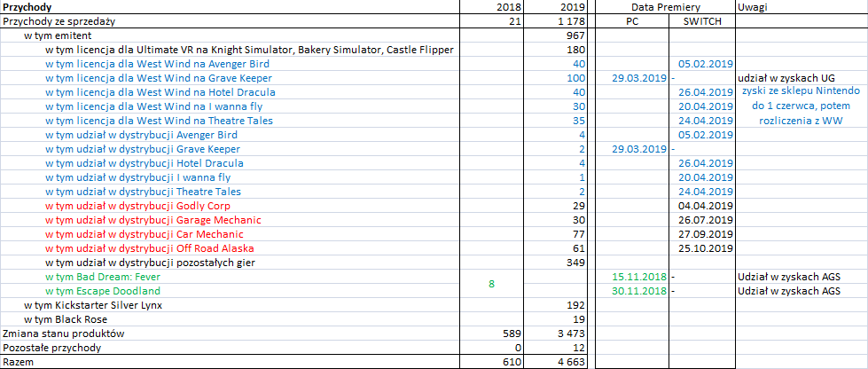The image size is (868, 369).
Task: Click the date 27.09.2019 for Car Mechanic
Action: [707, 234]
